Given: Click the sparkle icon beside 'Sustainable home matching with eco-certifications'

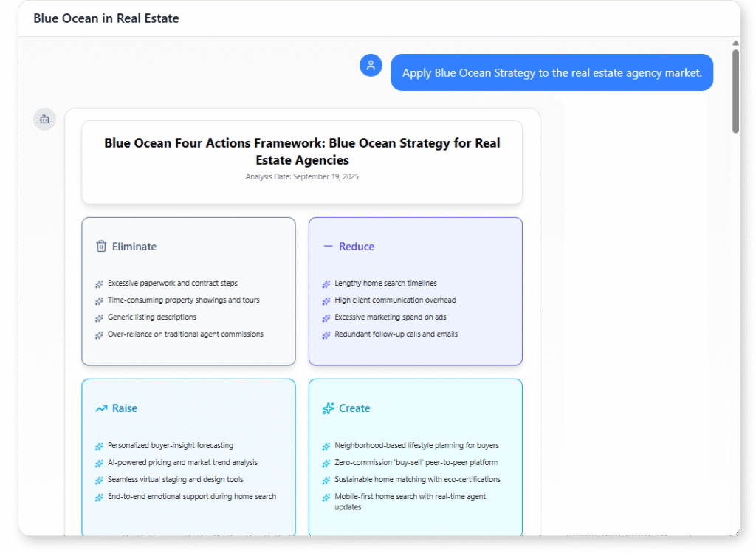Looking at the screenshot, I should point(325,480).
